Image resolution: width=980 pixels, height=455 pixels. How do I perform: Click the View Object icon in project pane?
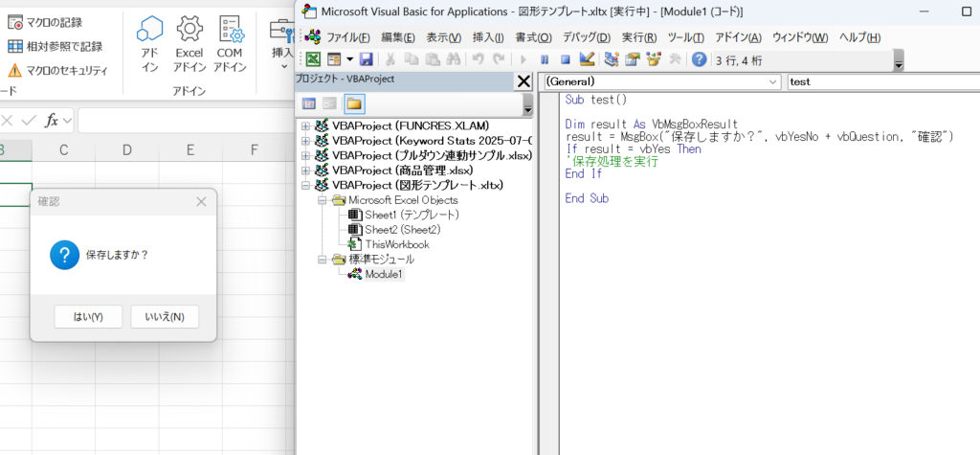point(329,103)
